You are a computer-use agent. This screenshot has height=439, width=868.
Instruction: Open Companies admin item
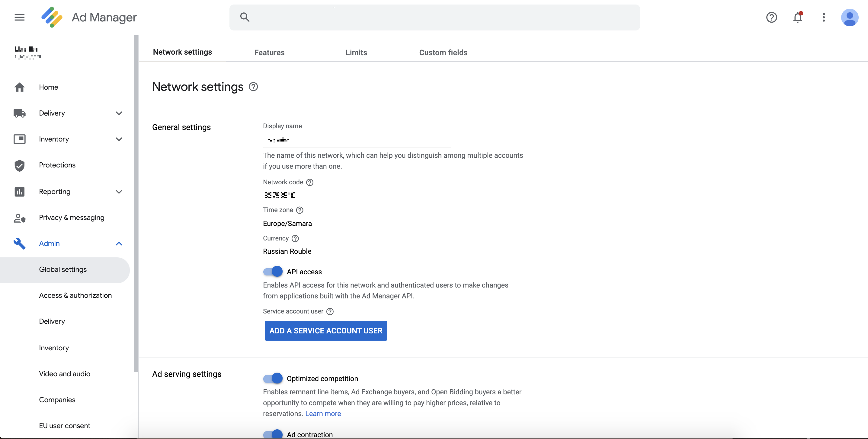pos(57,399)
